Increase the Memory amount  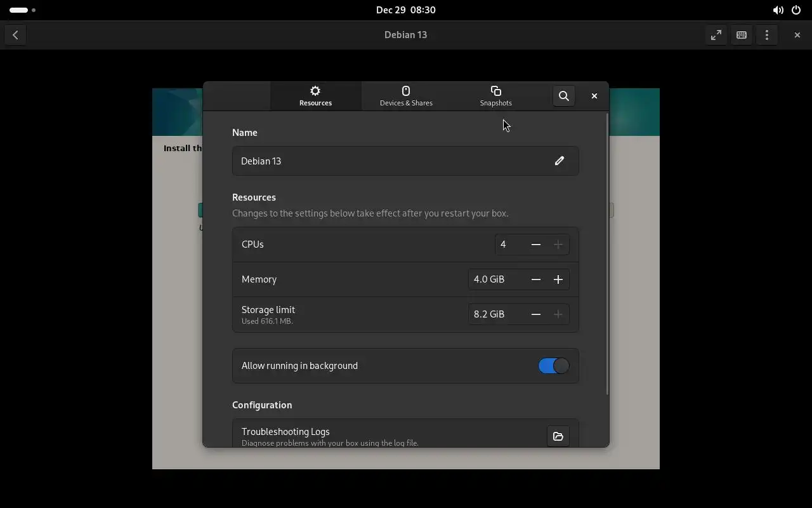pyautogui.click(x=558, y=279)
